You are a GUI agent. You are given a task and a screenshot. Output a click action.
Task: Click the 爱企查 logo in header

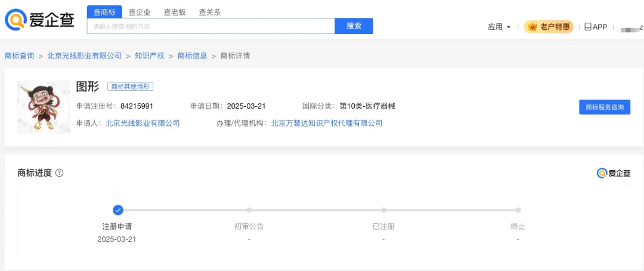(39, 19)
